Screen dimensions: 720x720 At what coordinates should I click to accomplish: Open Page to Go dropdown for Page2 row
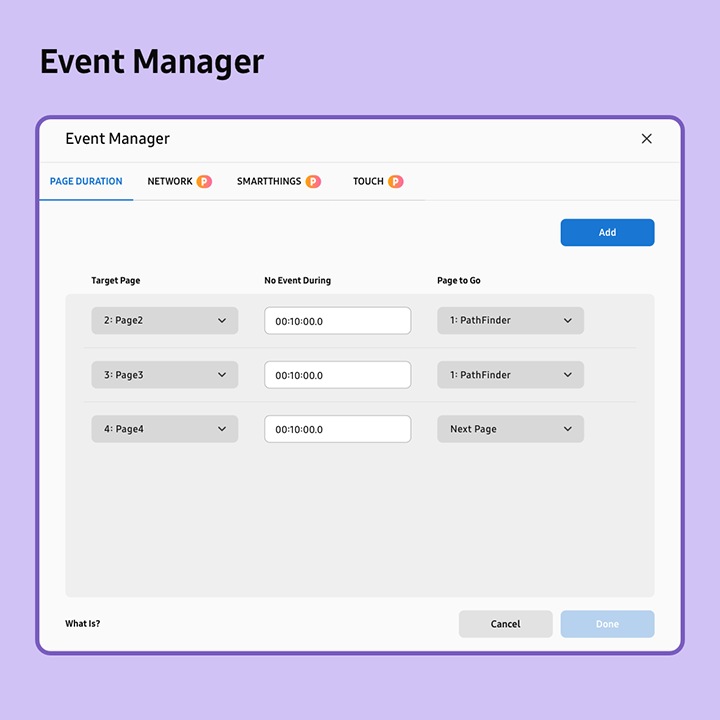coord(510,321)
